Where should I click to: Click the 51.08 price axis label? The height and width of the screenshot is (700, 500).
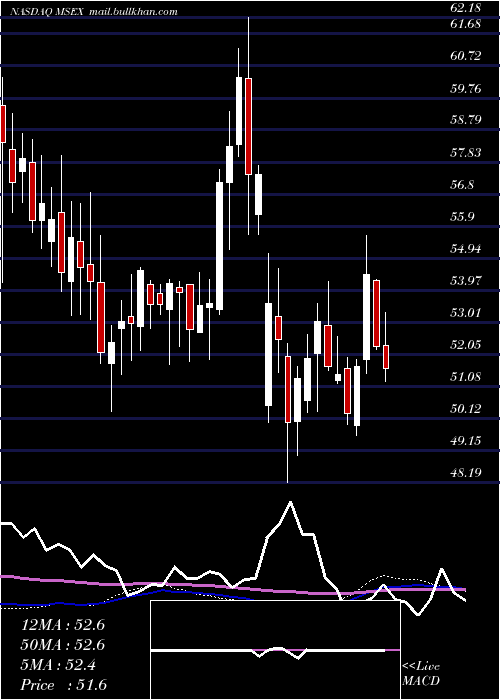(466, 377)
